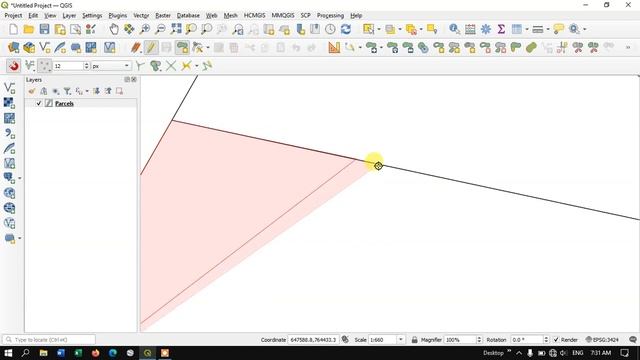
Task: Click the Add WMS Layer globe icon
Action: [x=9, y=193]
